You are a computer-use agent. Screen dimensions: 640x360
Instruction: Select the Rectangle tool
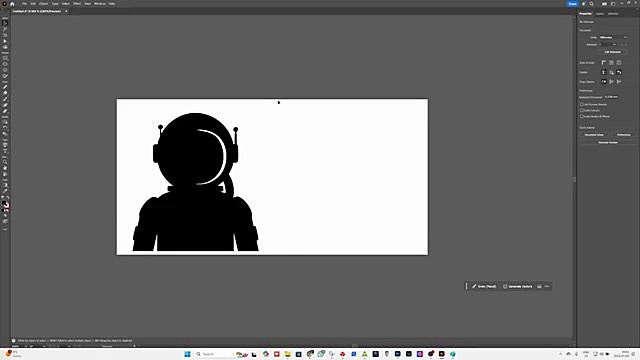pos(5,58)
